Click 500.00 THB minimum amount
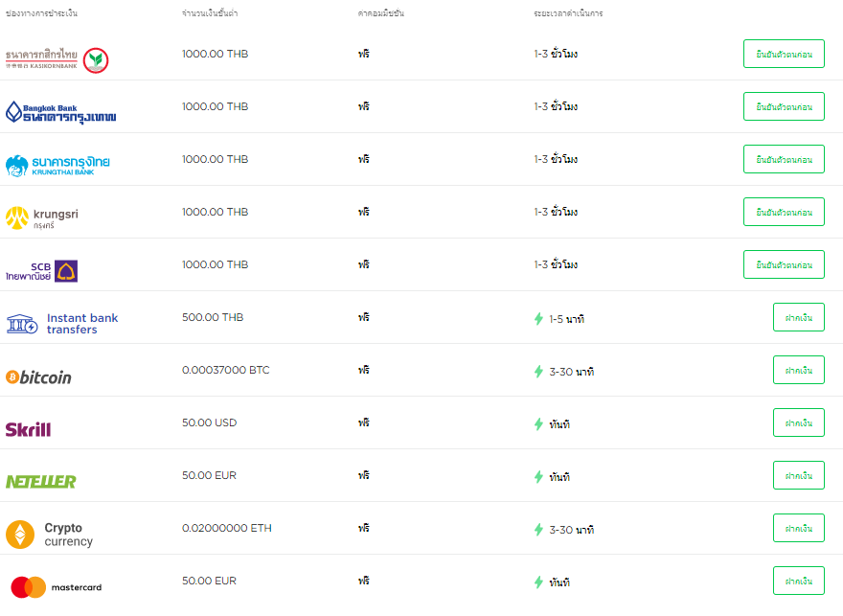 click(213, 317)
